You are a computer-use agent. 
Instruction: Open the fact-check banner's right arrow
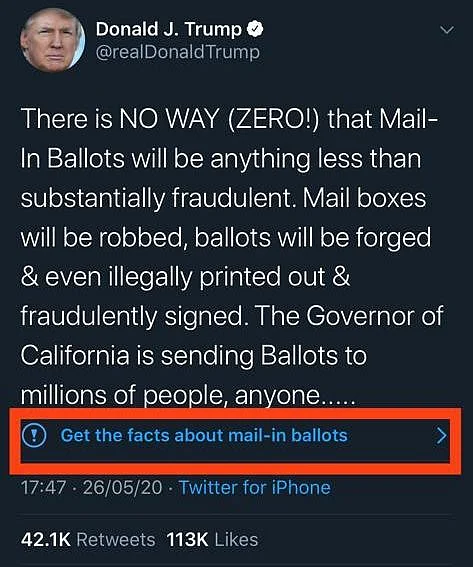[442, 436]
